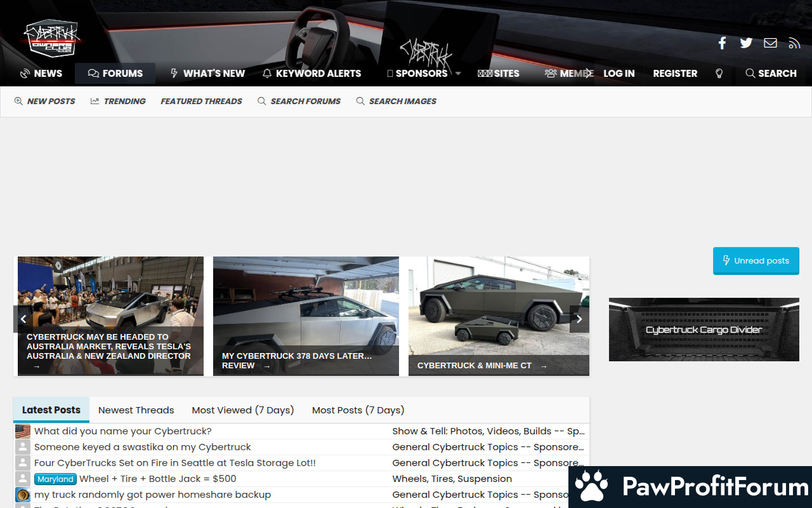
Task: Select the Latest Posts tab
Action: (x=51, y=410)
